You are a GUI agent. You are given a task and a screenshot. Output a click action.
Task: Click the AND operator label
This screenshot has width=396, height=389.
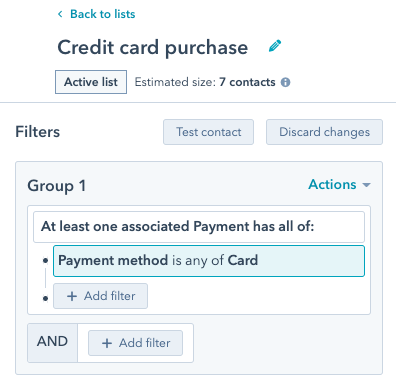tap(52, 342)
